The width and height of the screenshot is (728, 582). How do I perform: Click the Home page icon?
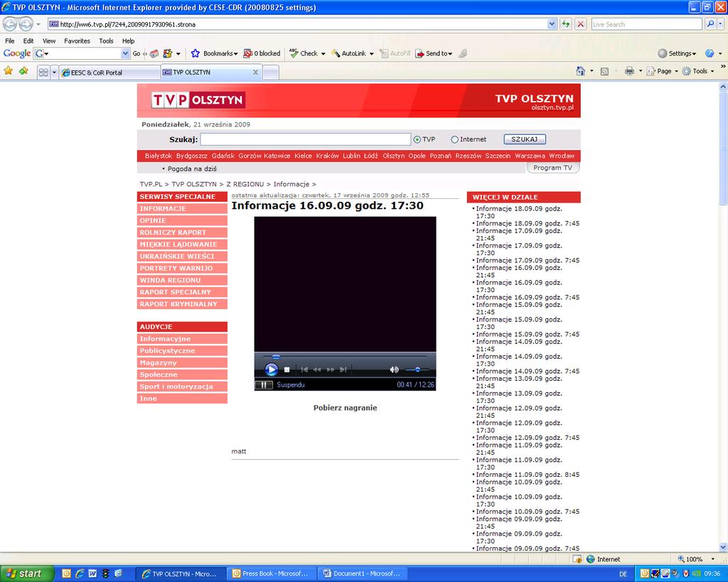click(x=580, y=71)
